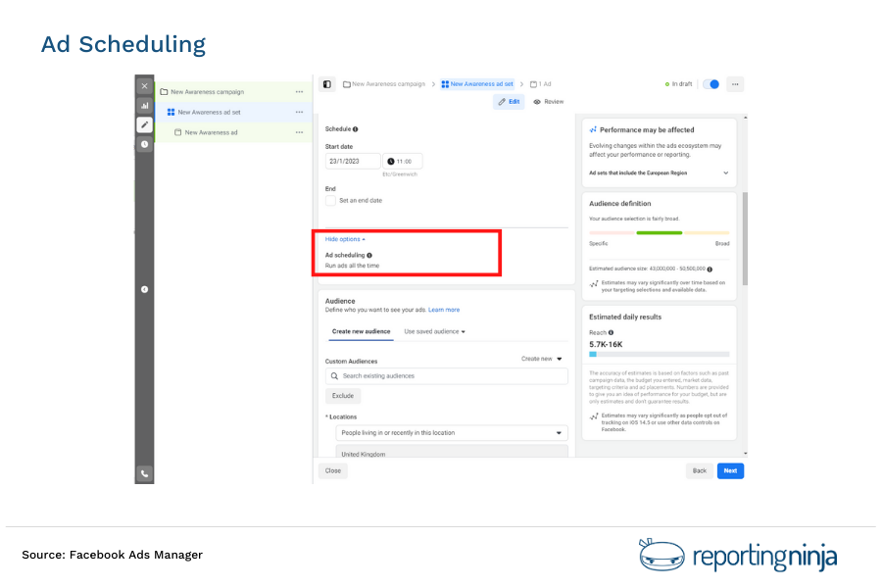Go to New Awareness ad set breadcrumb

(477, 84)
